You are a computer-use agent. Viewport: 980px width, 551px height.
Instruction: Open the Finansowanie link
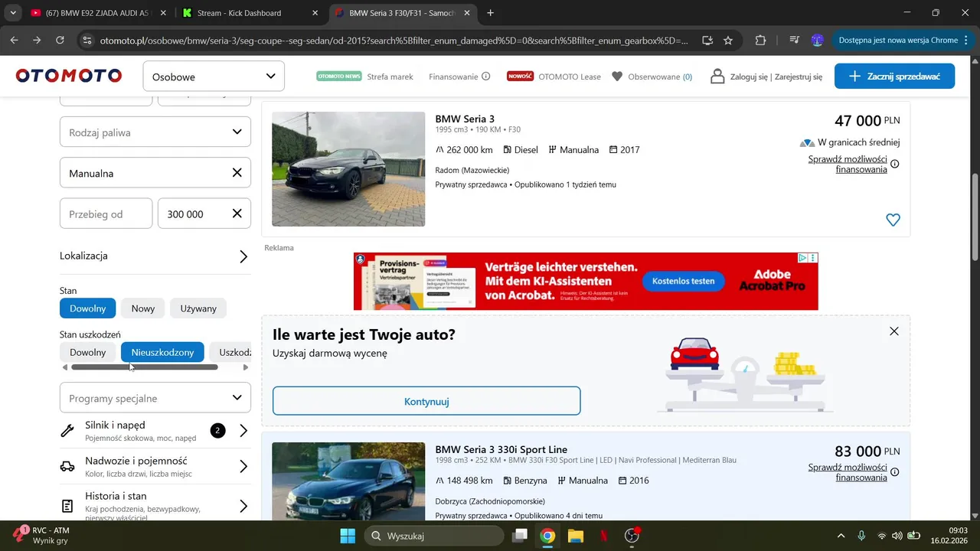click(x=452, y=77)
